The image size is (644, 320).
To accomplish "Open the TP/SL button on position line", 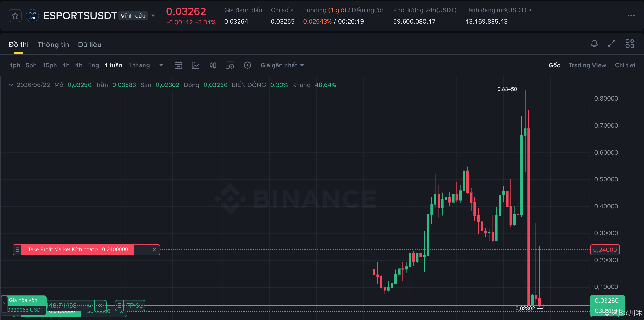I will pyautogui.click(x=134, y=305).
